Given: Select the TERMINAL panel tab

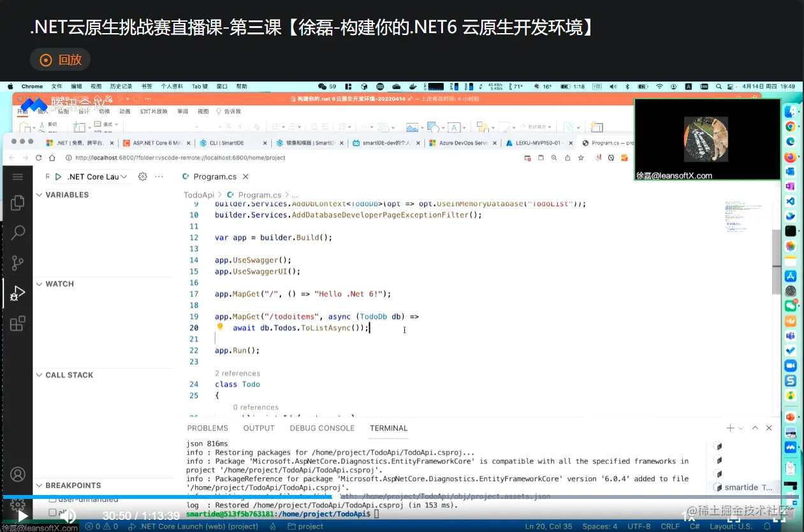Looking at the screenshot, I should coord(389,428).
